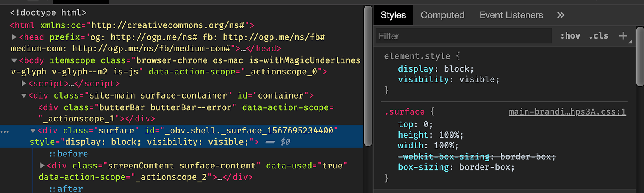Select the ::after pseudo-element row
Screen dimensions: 644x193
[x=66, y=189]
